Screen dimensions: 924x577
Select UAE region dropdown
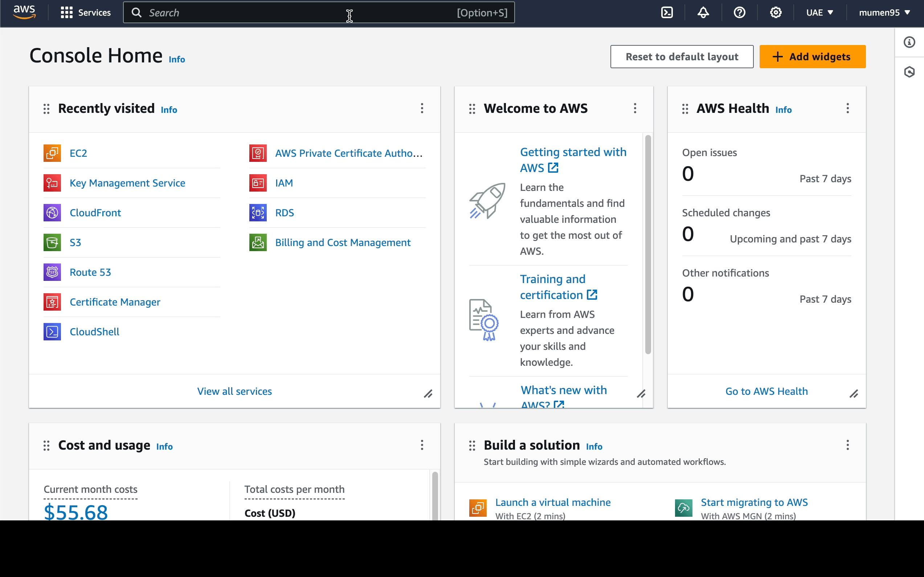(x=819, y=13)
